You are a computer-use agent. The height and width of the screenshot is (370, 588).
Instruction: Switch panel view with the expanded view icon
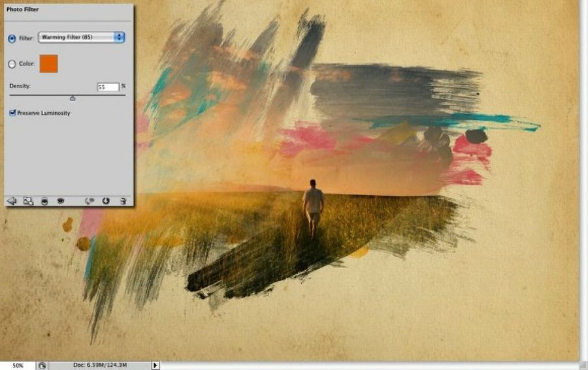(x=28, y=202)
